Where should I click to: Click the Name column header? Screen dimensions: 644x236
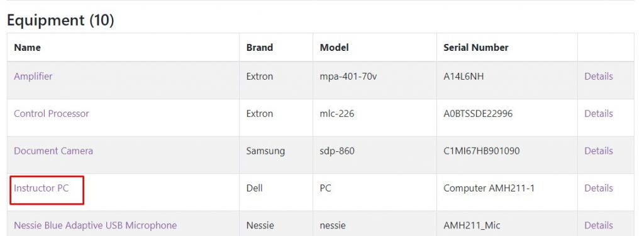[x=27, y=48]
